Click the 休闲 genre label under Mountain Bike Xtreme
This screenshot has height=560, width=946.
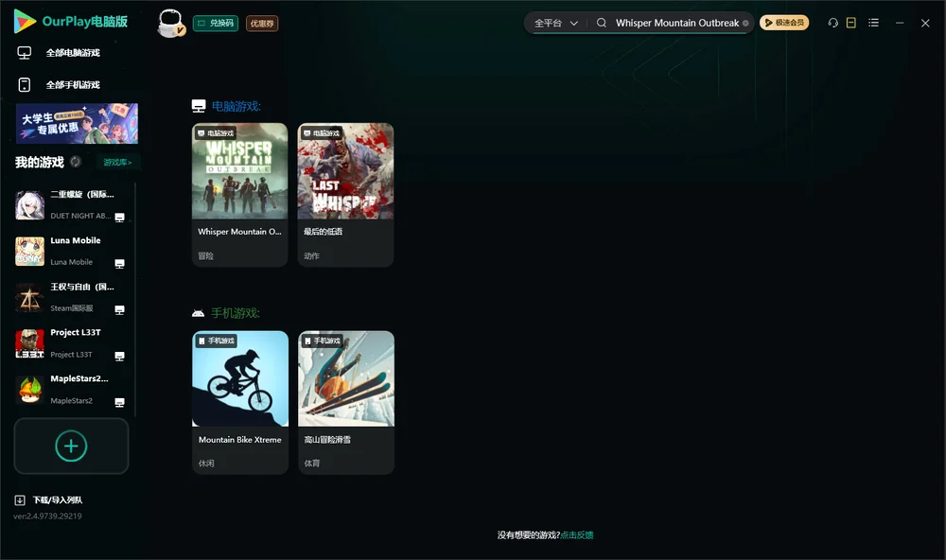click(206, 464)
